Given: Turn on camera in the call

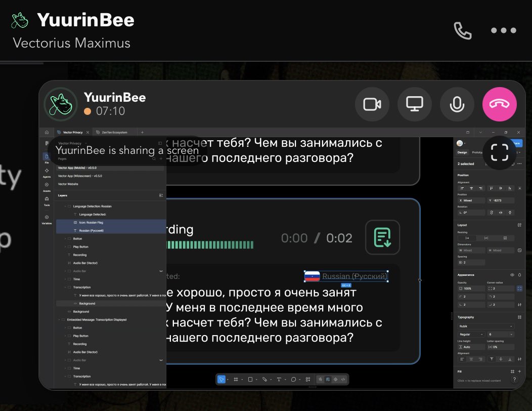Looking at the screenshot, I should click(372, 104).
